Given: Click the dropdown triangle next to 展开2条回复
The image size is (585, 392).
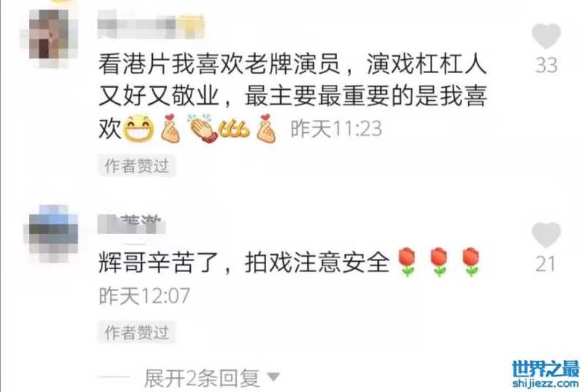Looking at the screenshot, I should click(x=273, y=377).
